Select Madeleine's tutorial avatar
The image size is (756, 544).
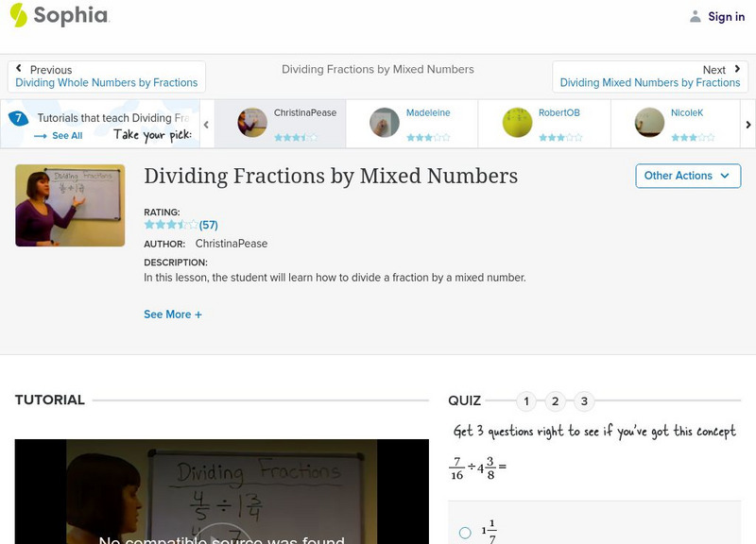pyautogui.click(x=385, y=123)
